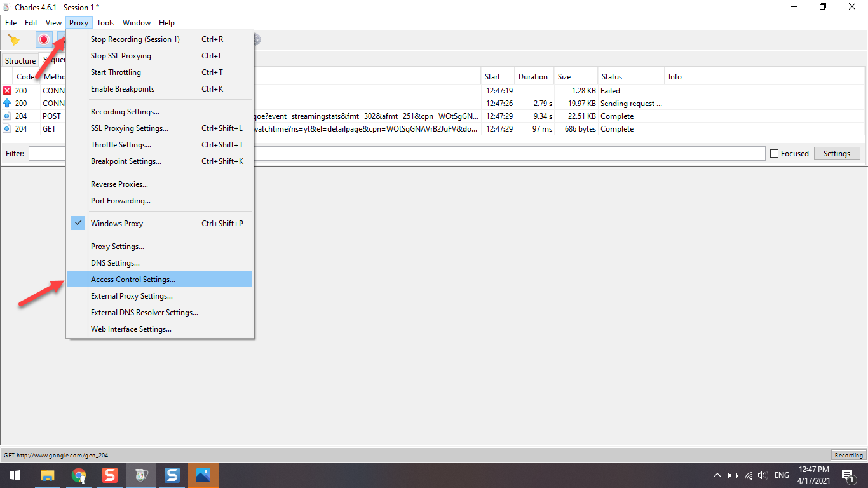The image size is (868, 488).
Task: Select the 19.97 KB size cell
Action: pos(576,104)
